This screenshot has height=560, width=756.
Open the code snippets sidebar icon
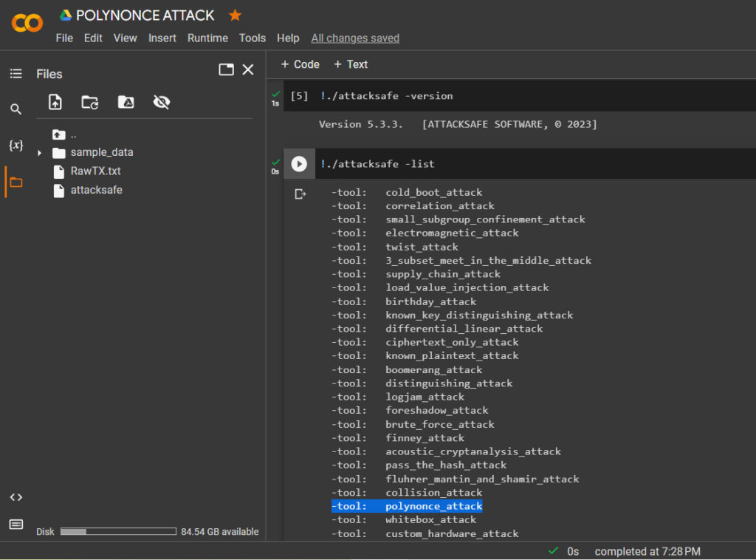(x=16, y=497)
